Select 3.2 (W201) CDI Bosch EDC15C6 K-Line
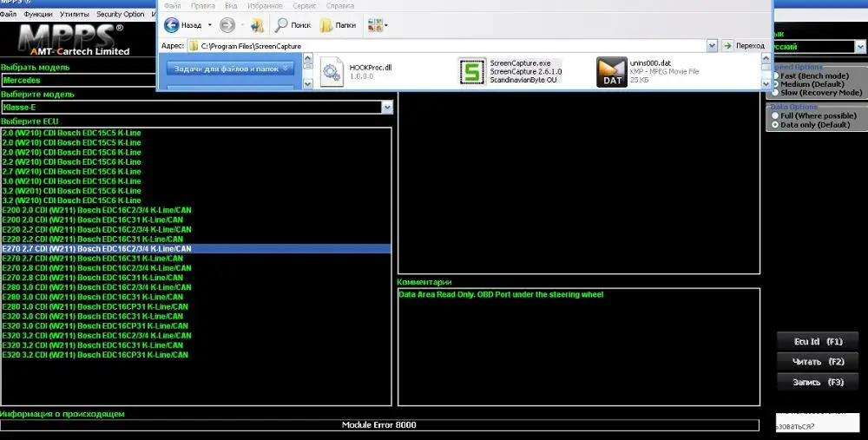868x440 pixels. tap(72, 191)
